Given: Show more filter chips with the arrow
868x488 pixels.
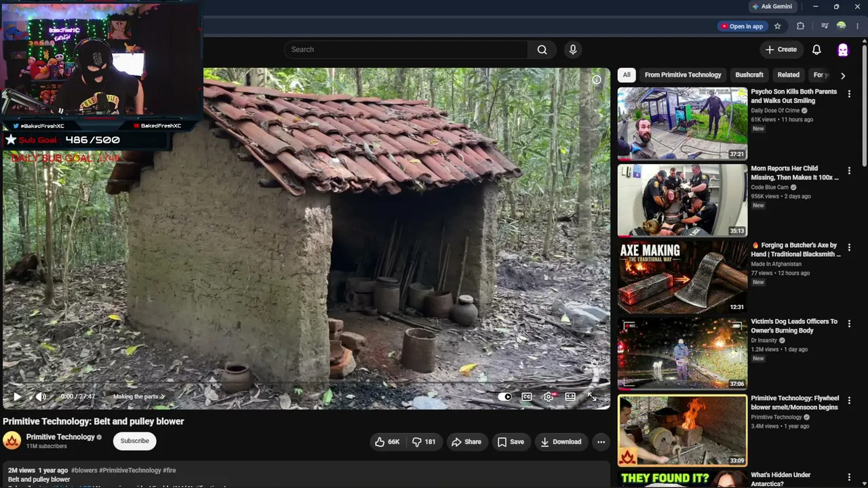Looking at the screenshot, I should pos(843,76).
